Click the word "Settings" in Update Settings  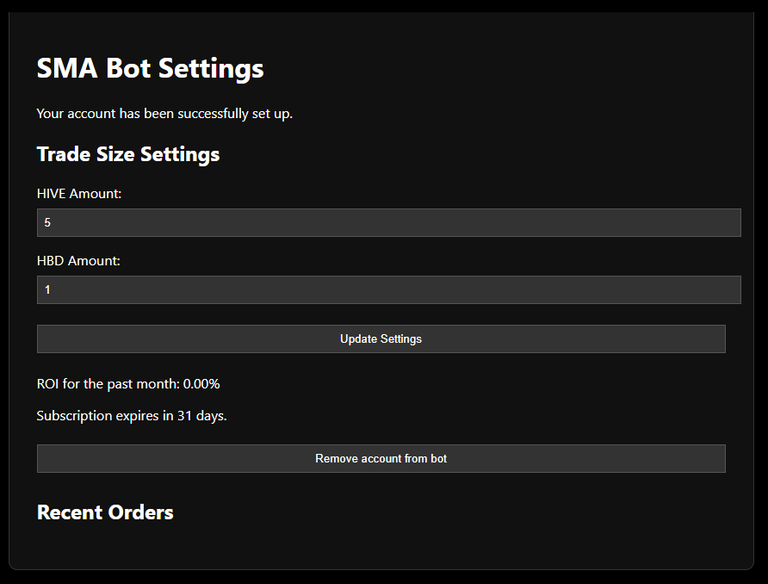(401, 339)
